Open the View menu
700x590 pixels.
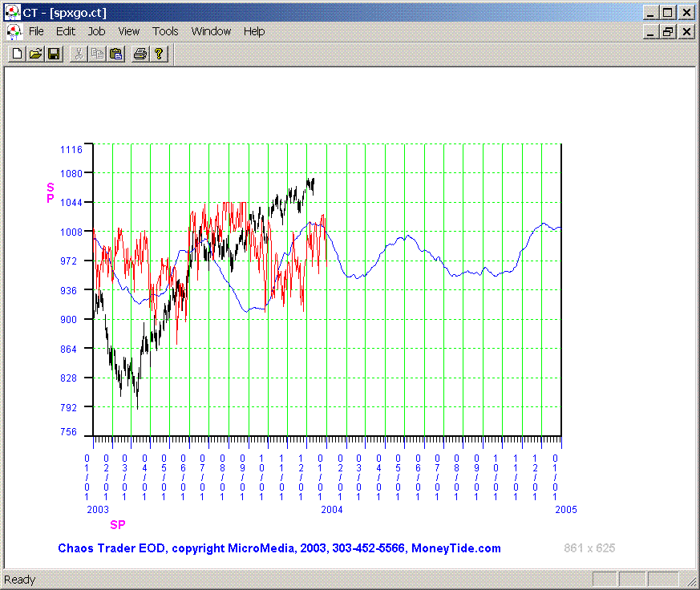128,31
